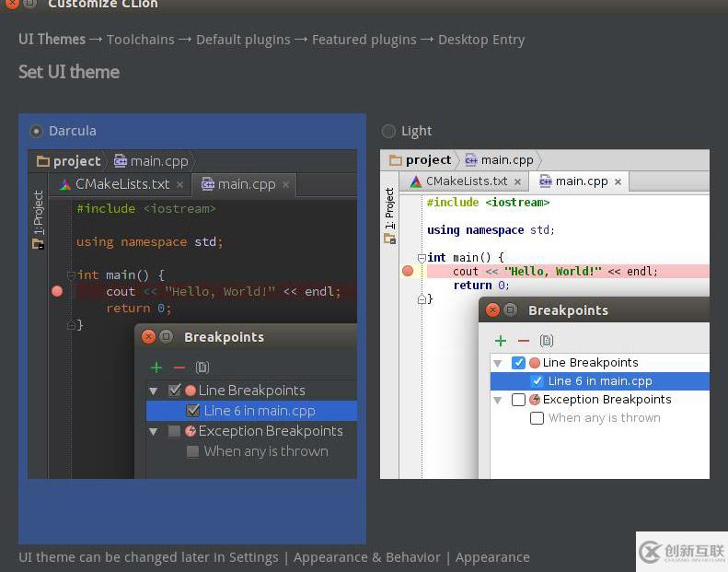
Task: Click CMake triangle icon in Light tab
Action: pos(416,181)
